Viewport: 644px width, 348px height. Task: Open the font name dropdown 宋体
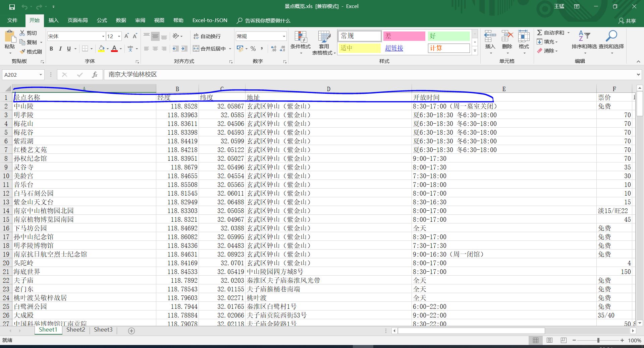(103, 36)
